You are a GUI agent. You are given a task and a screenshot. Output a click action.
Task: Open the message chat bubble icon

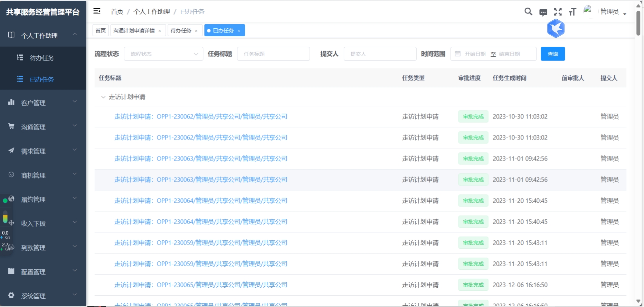pos(543,12)
